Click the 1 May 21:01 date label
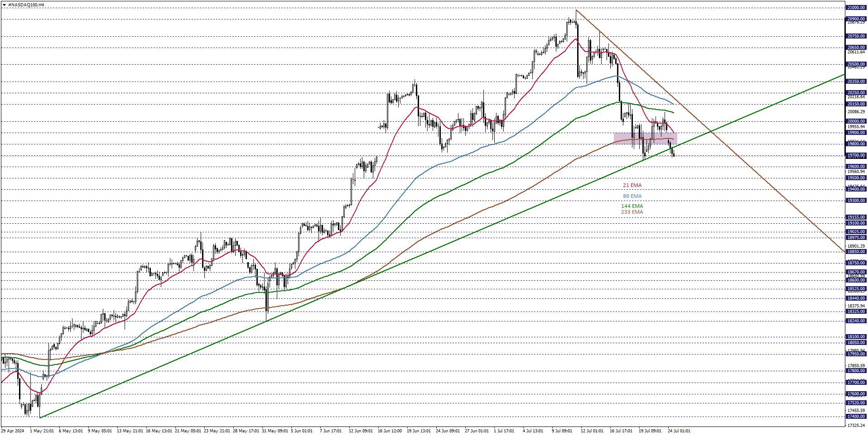The width and height of the screenshot is (868, 436). click(x=42, y=431)
